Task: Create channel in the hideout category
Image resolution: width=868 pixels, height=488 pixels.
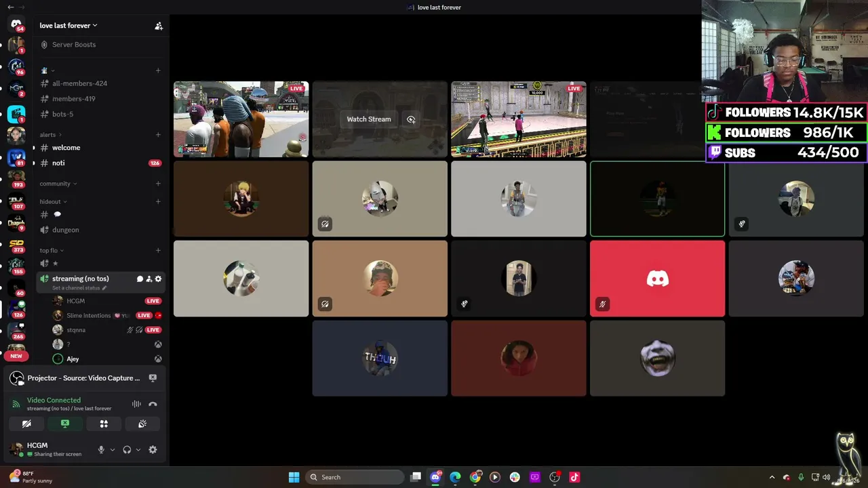Action: 158,201
